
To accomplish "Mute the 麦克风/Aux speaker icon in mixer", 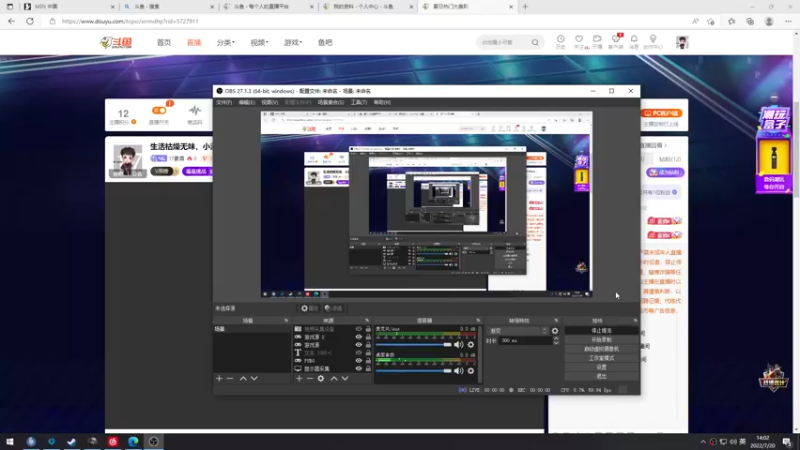I will click(459, 345).
